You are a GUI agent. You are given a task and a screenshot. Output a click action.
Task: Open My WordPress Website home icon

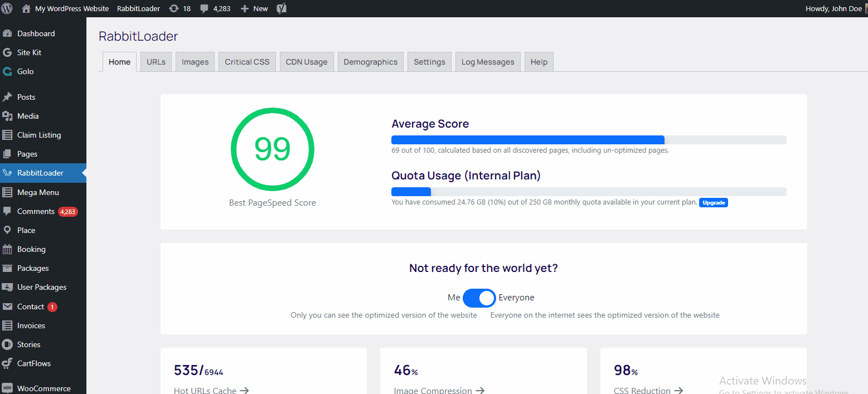pyautogui.click(x=26, y=8)
